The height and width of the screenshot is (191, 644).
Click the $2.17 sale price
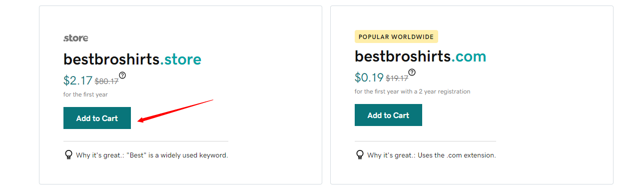tap(78, 80)
